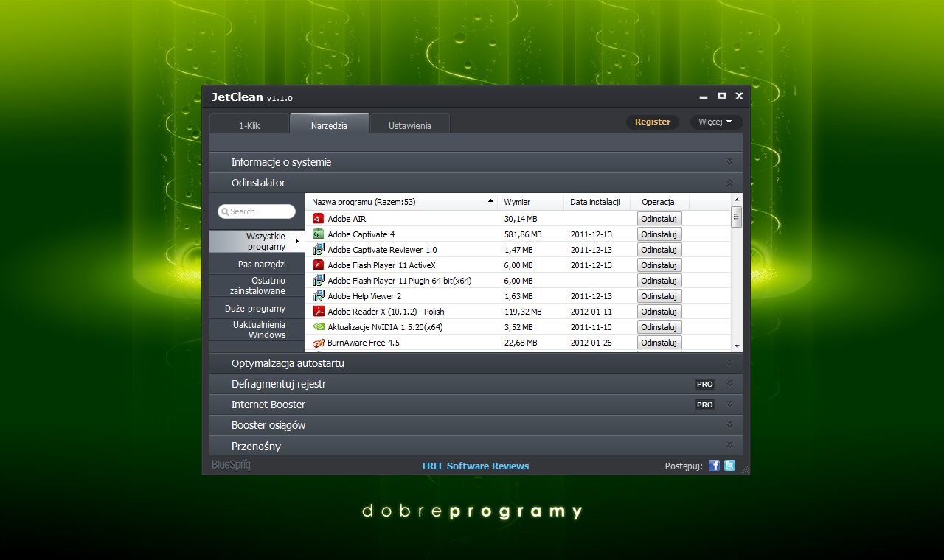944x560 pixels.
Task: Click the Adobe Captivate Reviewer 1.0 icon
Action: (319, 250)
